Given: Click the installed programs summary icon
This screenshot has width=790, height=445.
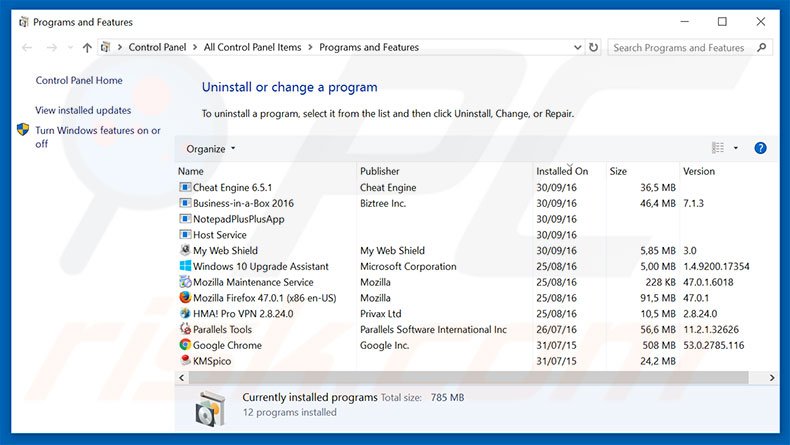Looking at the screenshot, I should pyautogui.click(x=211, y=409).
